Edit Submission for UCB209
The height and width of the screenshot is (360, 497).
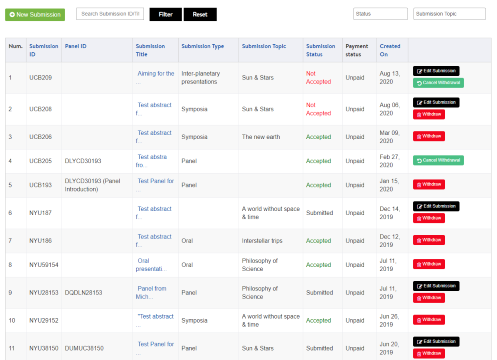point(436,71)
